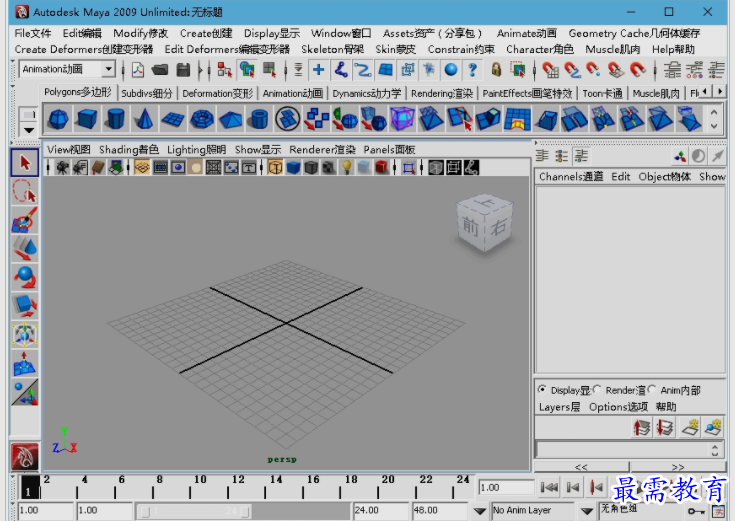Click the << layer panel button
Image resolution: width=735 pixels, height=521 pixels.
click(x=581, y=467)
